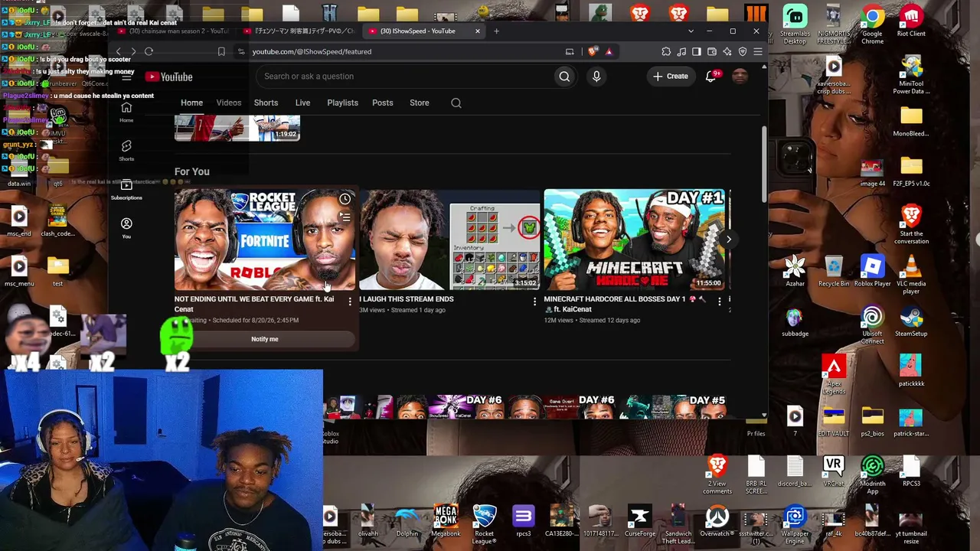
Task: Click the YouTube search magnifier button
Action: coord(564,77)
